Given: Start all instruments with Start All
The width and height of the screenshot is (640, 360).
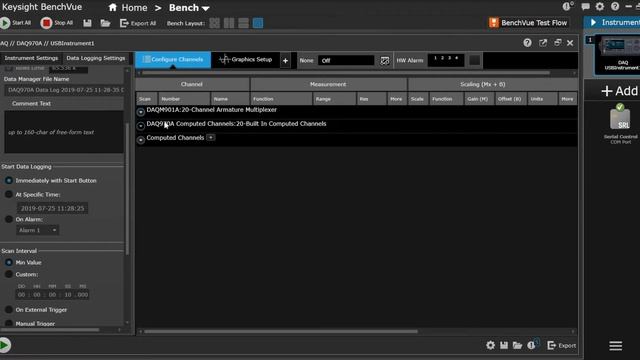Looking at the screenshot, I should point(16,23).
